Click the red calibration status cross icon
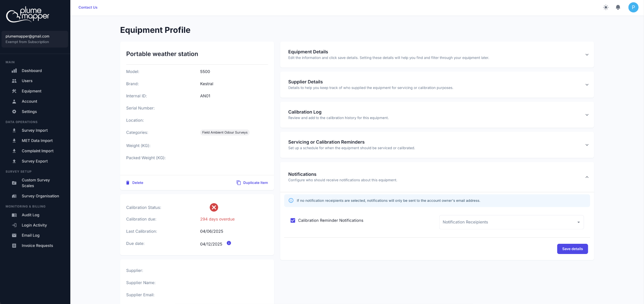The image size is (644, 304). (x=214, y=207)
